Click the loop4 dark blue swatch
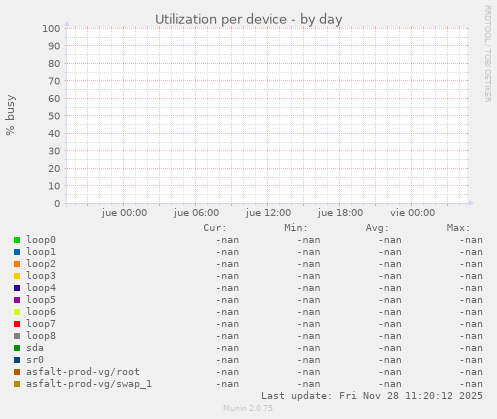The image size is (497, 419). pyautogui.click(x=17, y=288)
